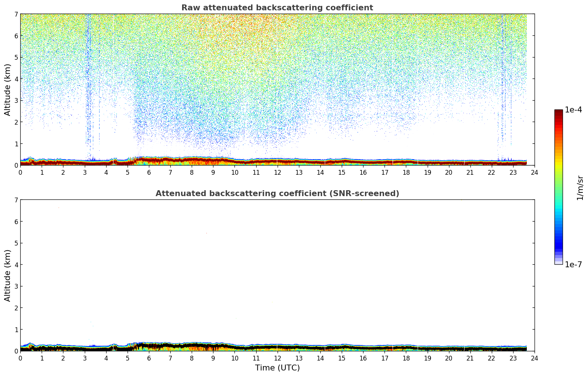Click the "1/m/sr" colorbar units label
588x376 pixels.
pos(580,188)
